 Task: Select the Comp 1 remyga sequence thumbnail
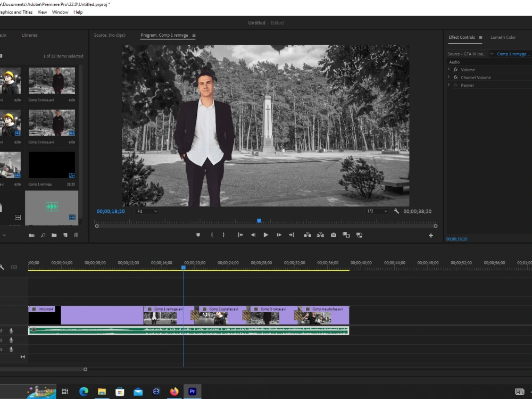tap(52, 165)
